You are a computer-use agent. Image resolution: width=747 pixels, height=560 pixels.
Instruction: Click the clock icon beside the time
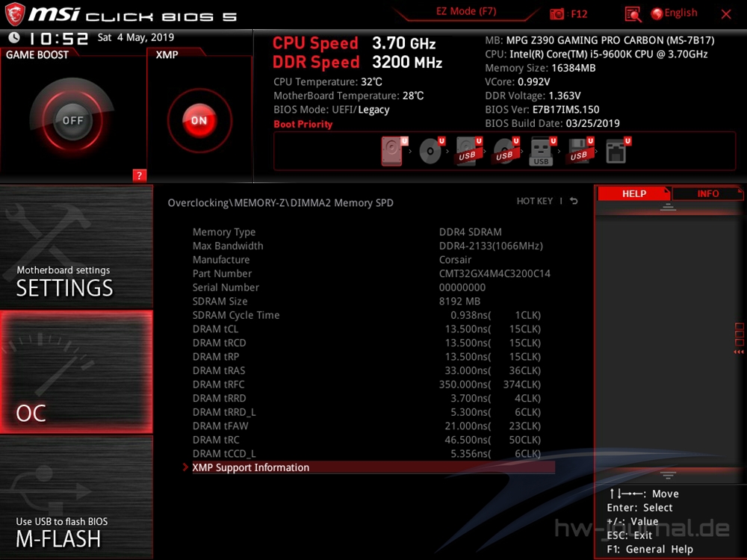(x=14, y=37)
